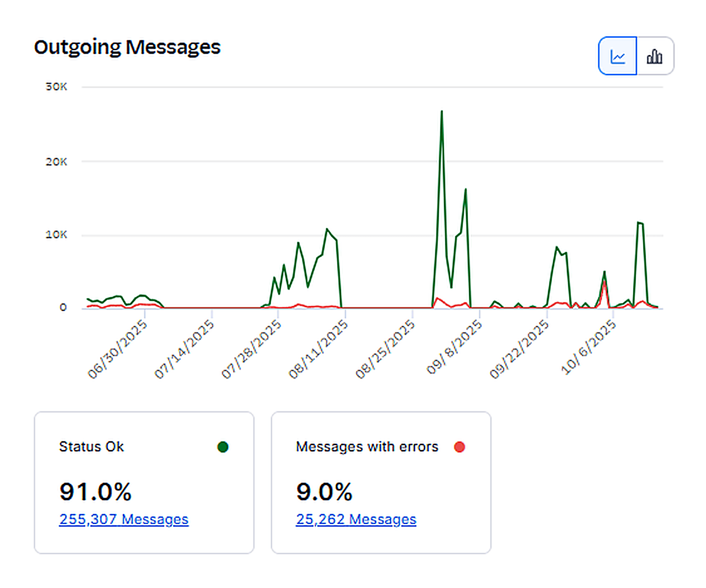The height and width of the screenshot is (588, 706).
Task: Click the 06/30/2025 date axis label
Action: pyautogui.click(x=117, y=349)
